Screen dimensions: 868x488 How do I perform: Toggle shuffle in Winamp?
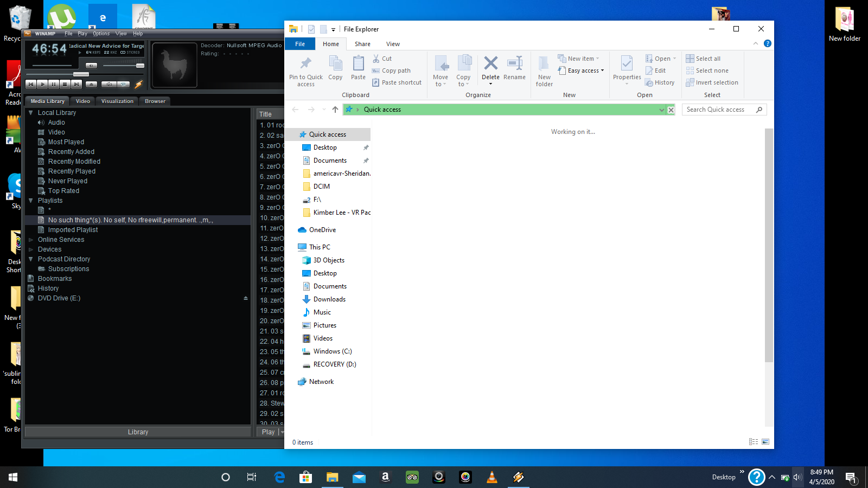click(109, 84)
